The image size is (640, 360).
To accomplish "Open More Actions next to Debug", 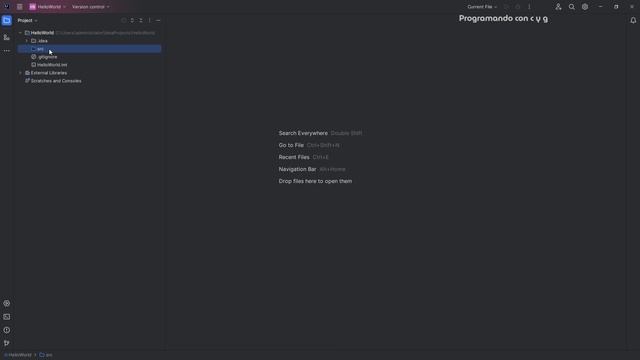I will click(529, 7).
